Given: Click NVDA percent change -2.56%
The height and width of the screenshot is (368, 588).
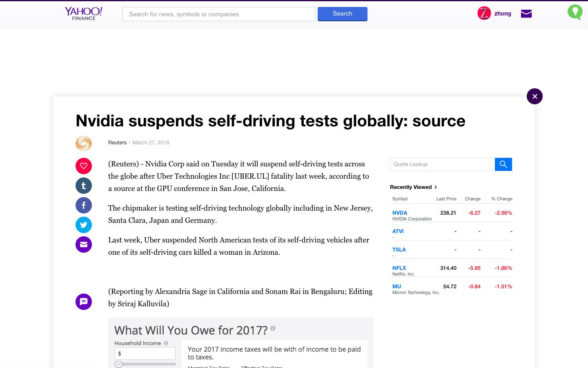Looking at the screenshot, I should 503,213.
